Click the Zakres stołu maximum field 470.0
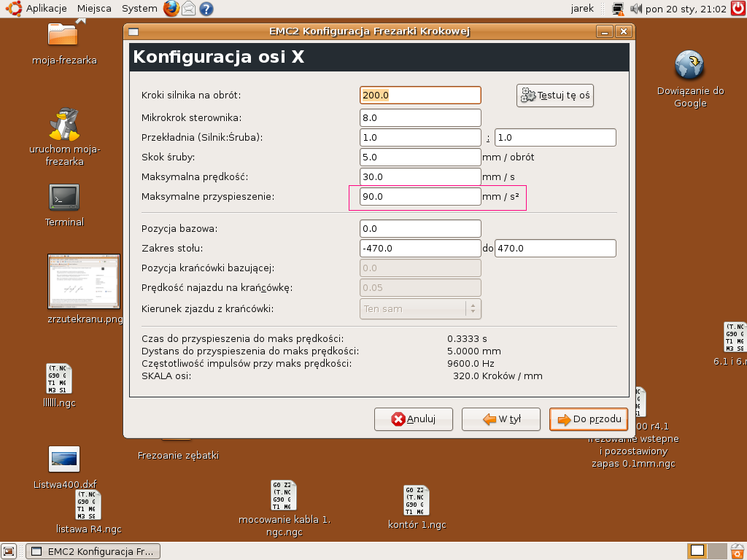Viewport: 747px width, 560px height. [x=555, y=248]
